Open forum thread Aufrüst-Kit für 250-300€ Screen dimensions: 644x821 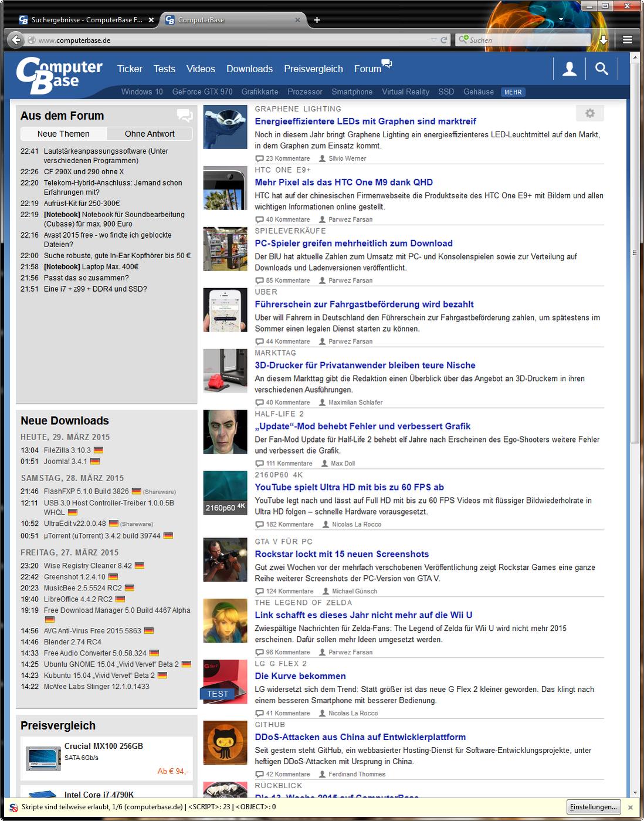pyautogui.click(x=82, y=203)
